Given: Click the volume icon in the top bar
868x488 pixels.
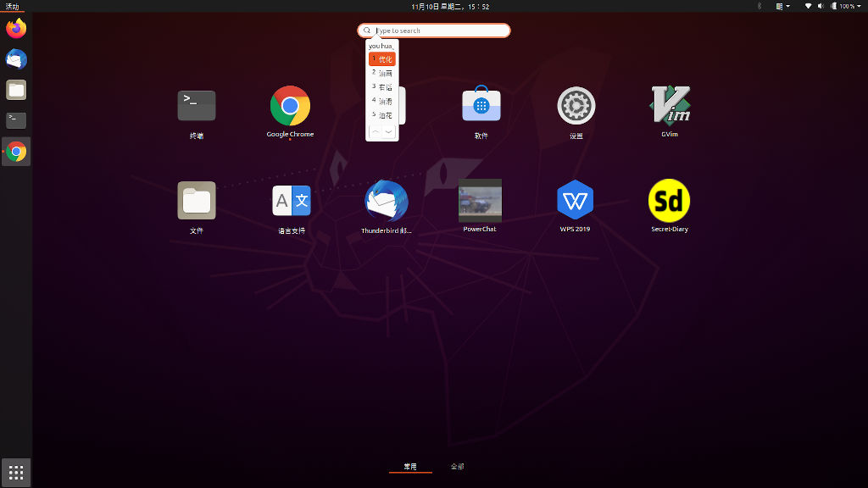Looking at the screenshot, I should 821,6.
